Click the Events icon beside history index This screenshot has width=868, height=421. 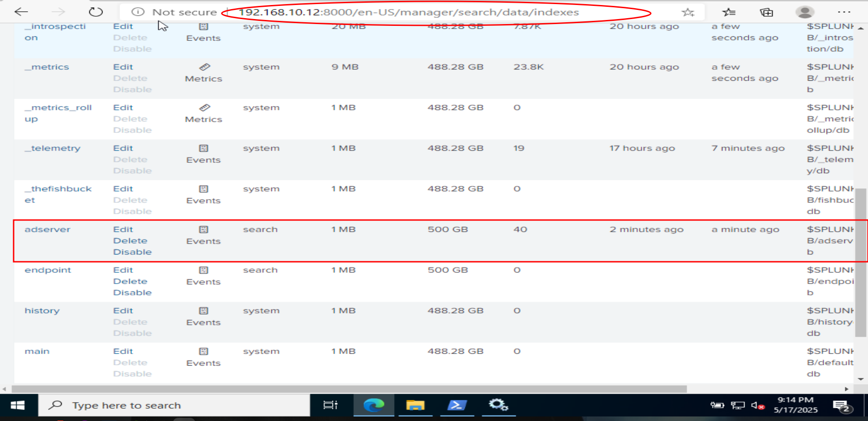coord(203,311)
